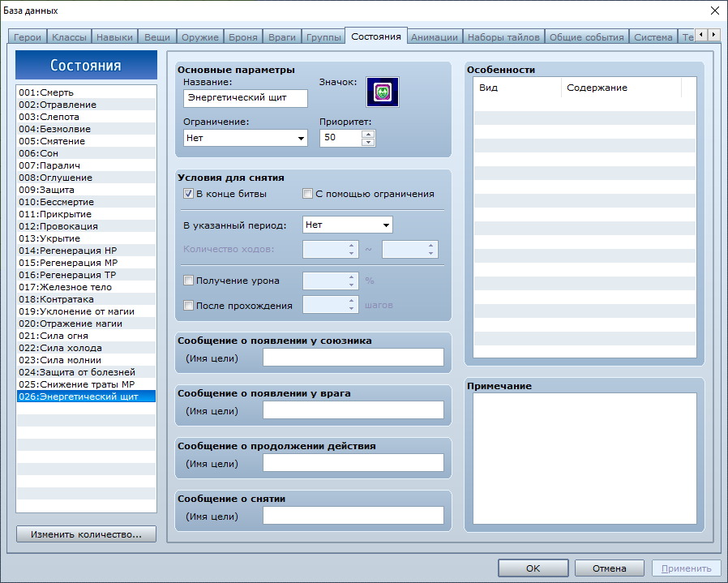Viewport: 728px width, 583px height.
Task: Select state 010:Бессмертие
Action: coord(87,202)
